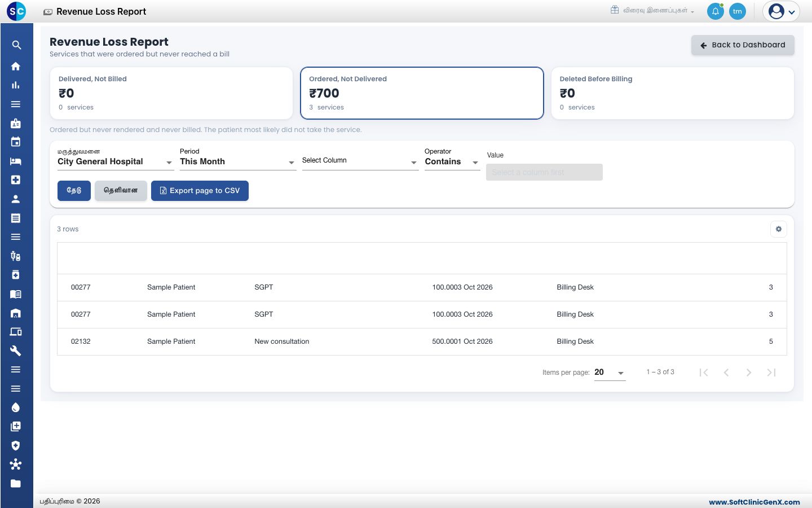Open the folder sidebar icon

16,484
